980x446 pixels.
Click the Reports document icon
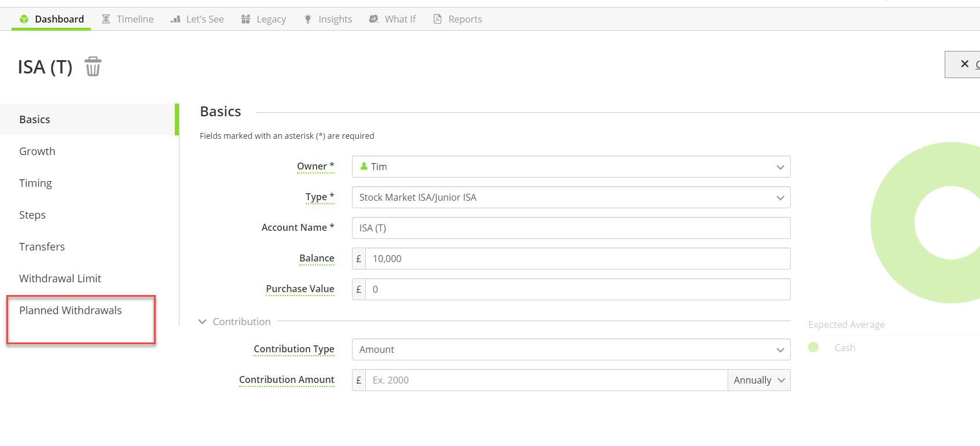(x=438, y=19)
